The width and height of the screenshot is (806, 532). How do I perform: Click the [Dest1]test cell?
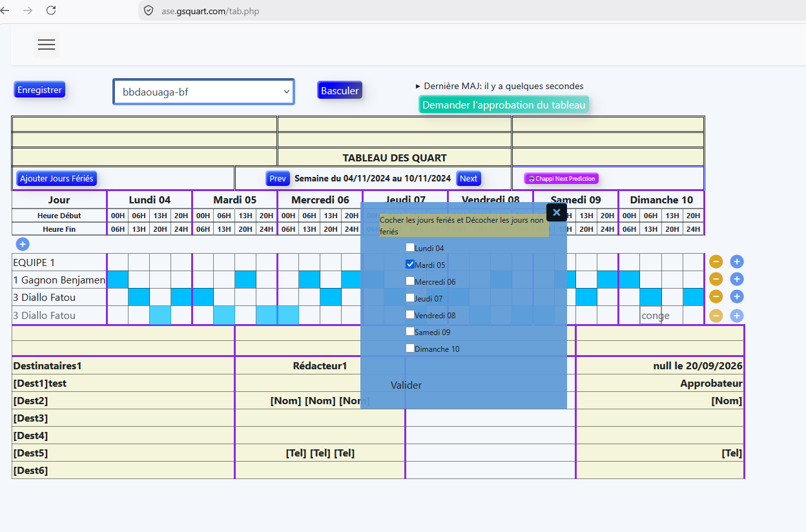coord(123,383)
